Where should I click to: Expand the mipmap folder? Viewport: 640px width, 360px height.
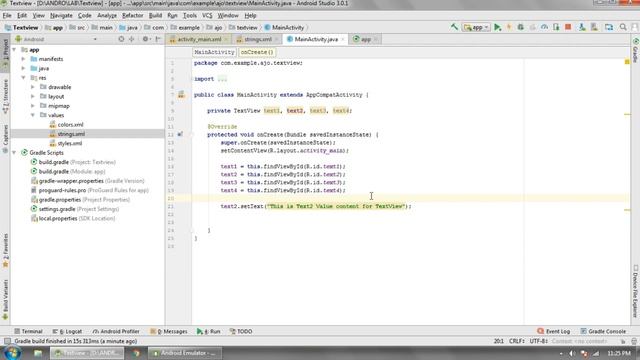pyautogui.click(x=33, y=106)
